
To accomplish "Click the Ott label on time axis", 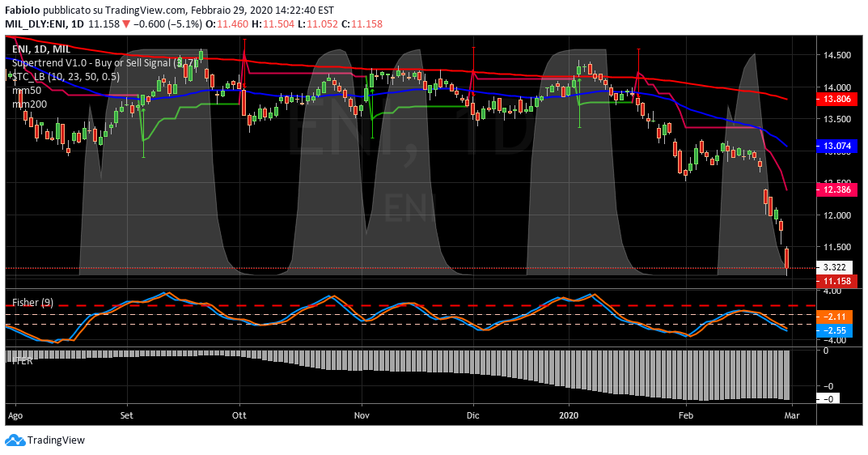I will pyautogui.click(x=239, y=415).
